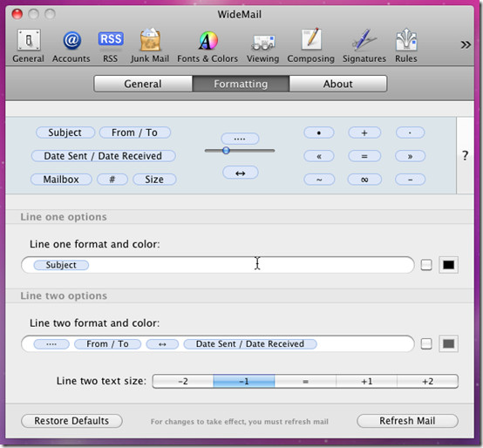Click inside the line two format field
The width and height of the screenshot is (483, 448).
[217, 343]
